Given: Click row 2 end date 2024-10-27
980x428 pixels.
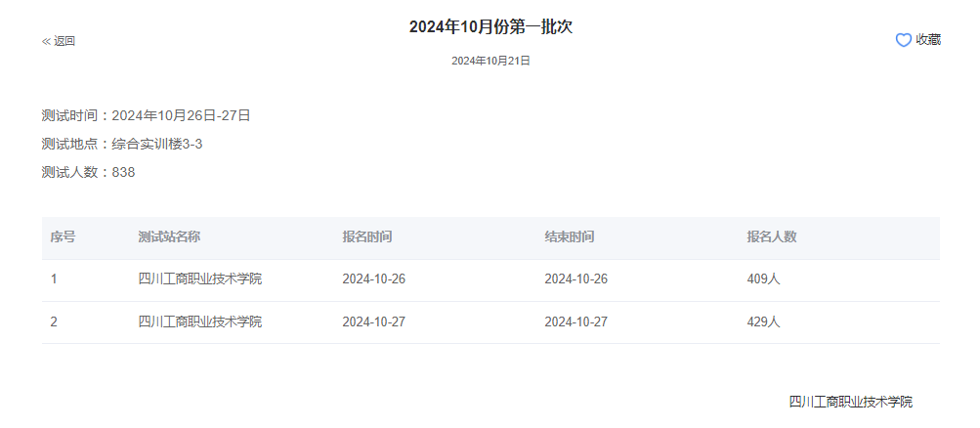Looking at the screenshot, I should [575, 322].
